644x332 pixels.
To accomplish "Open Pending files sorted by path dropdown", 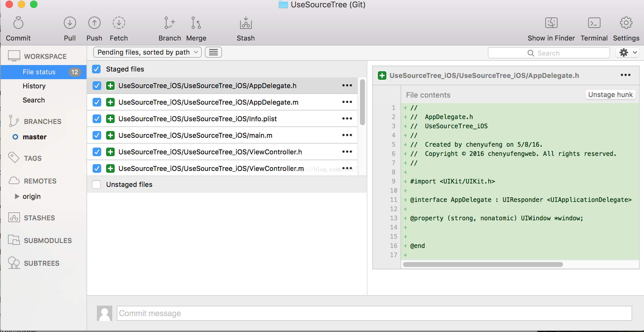I will (x=147, y=52).
